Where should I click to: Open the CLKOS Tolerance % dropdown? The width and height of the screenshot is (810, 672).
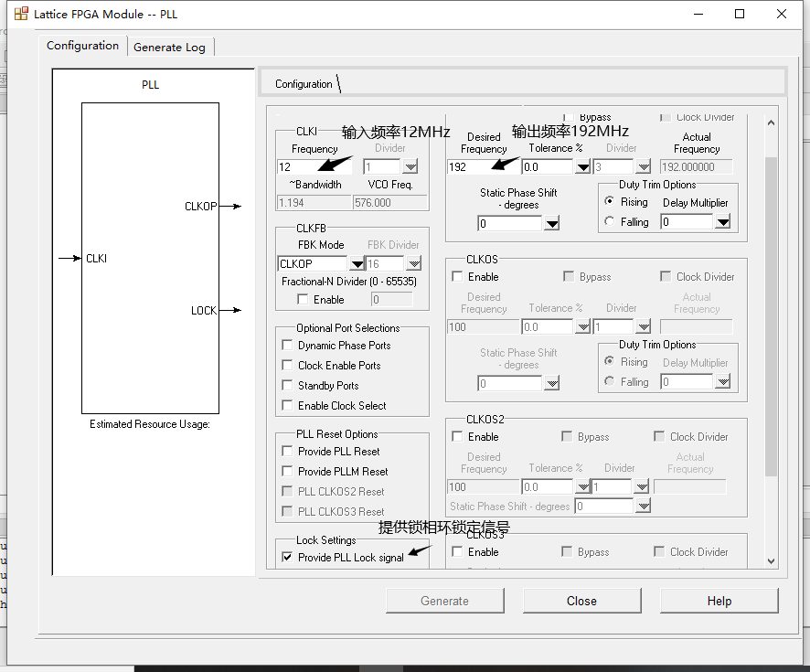coord(582,326)
